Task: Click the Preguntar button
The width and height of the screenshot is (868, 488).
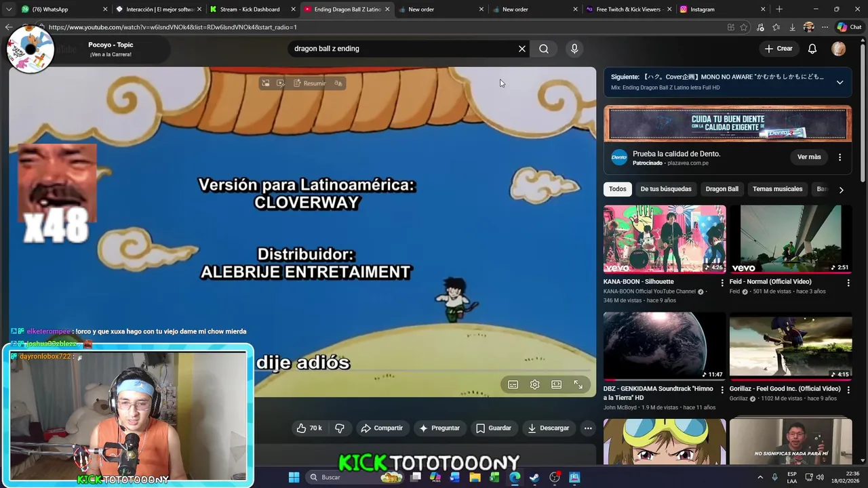Action: [x=439, y=428]
